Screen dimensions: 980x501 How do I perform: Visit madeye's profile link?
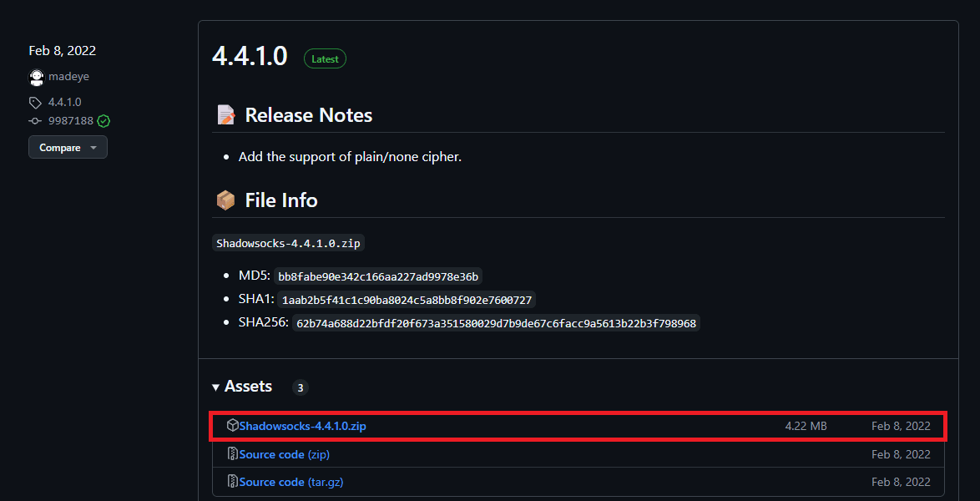point(68,76)
